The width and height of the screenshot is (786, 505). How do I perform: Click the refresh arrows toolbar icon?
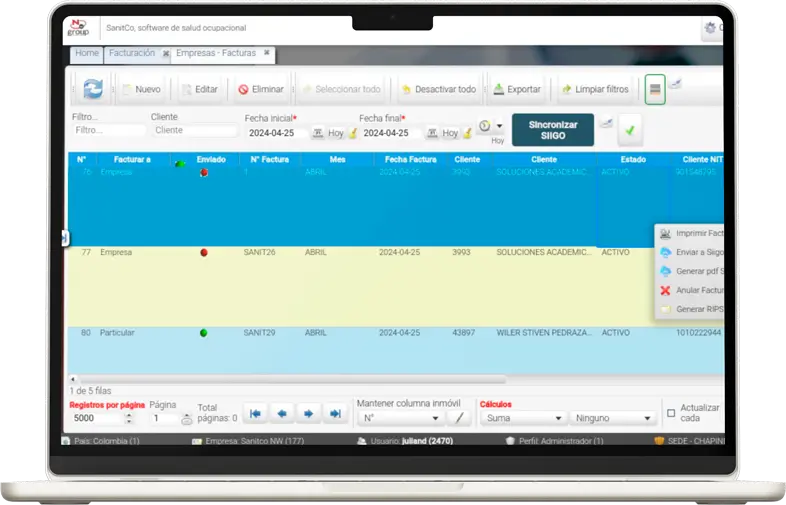pyautogui.click(x=93, y=89)
